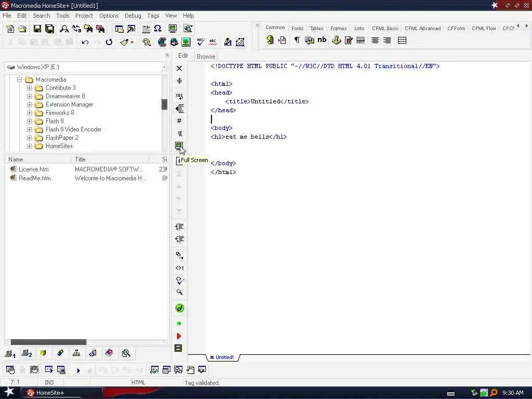Screen dimensions: 532x399
Task: Toggle the gutter display icon
Action: [x=179, y=109]
